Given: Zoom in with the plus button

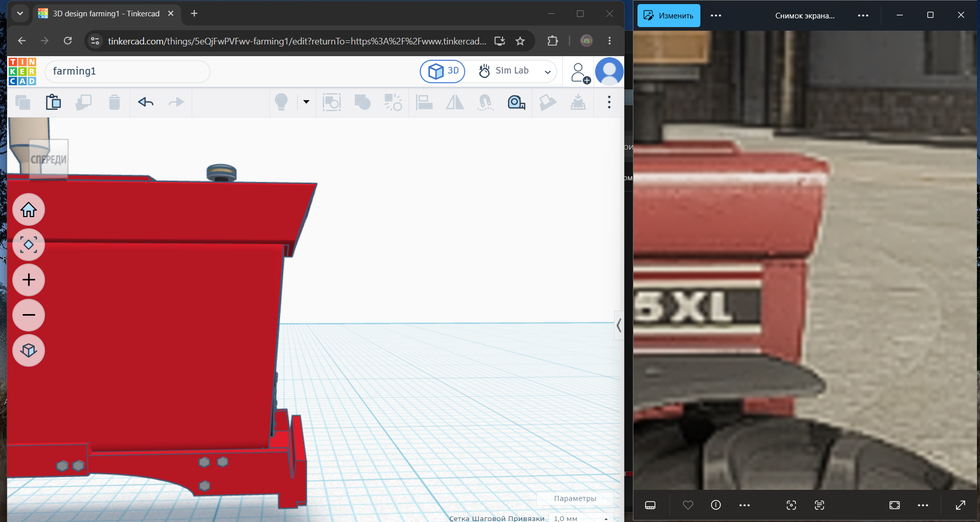Looking at the screenshot, I should pos(29,280).
